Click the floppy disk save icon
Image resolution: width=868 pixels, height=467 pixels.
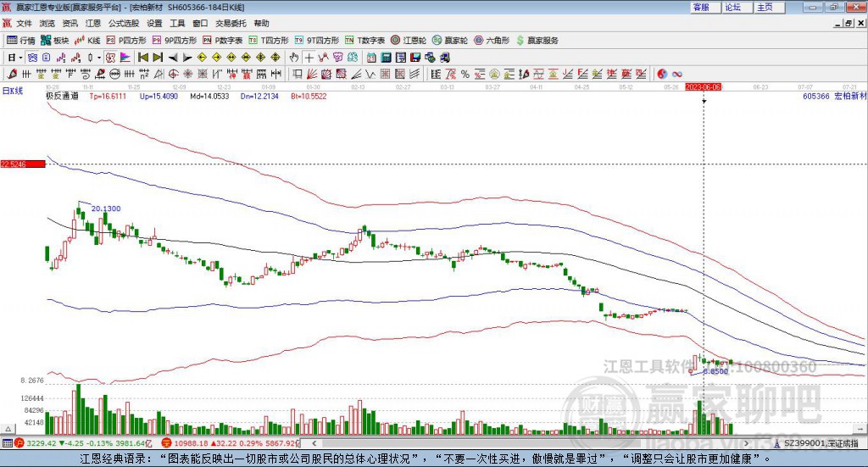point(415,57)
